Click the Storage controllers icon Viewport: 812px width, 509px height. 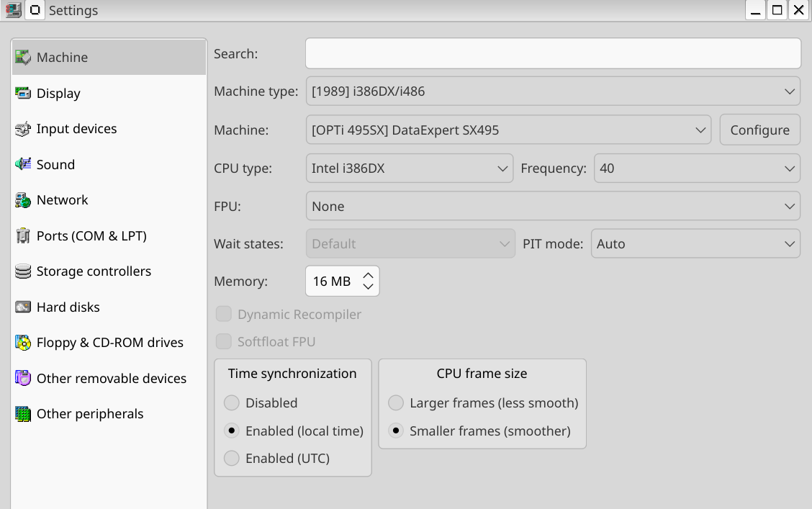click(x=23, y=271)
